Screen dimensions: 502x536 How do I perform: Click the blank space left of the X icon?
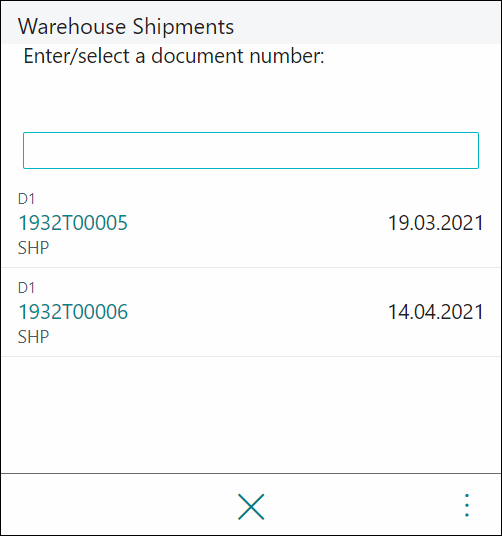[x=118, y=505]
